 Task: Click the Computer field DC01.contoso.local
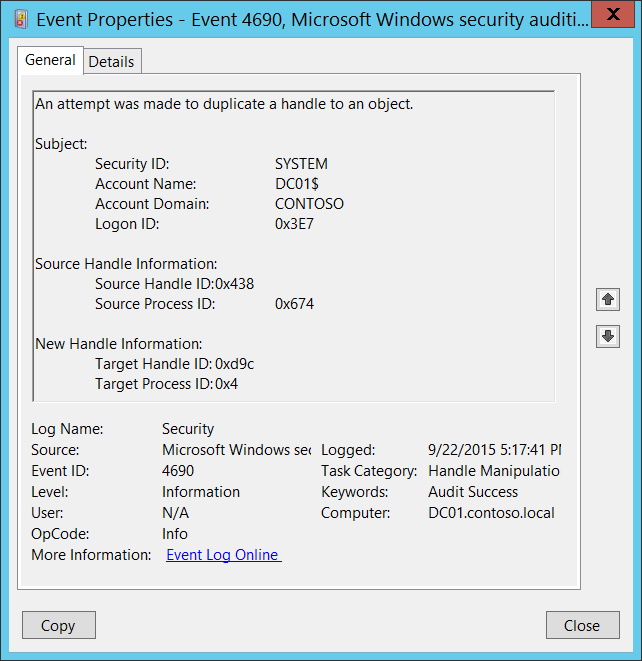coord(491,513)
